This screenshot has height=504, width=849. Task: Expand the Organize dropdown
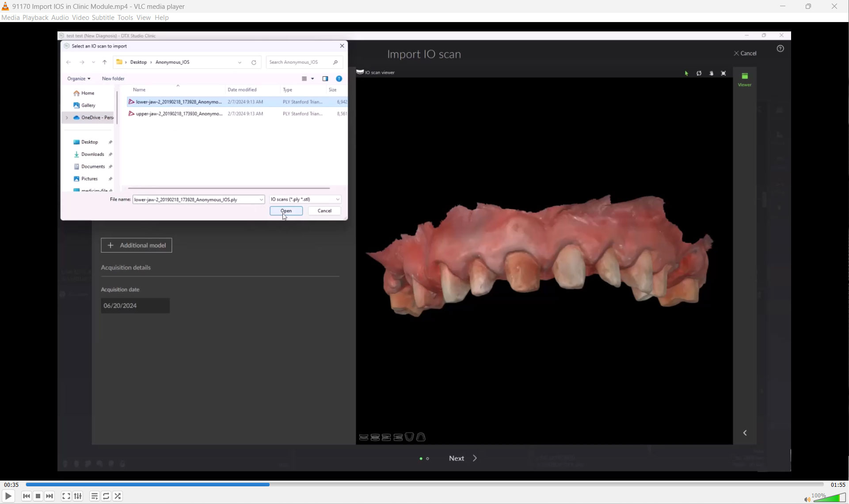79,79
